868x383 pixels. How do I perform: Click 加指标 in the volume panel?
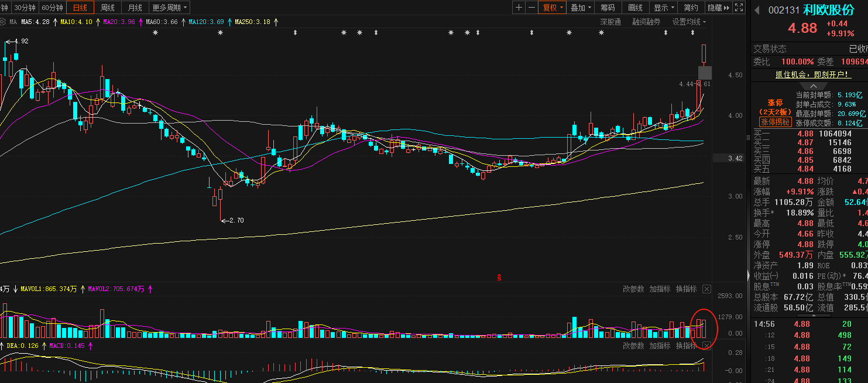[660, 289]
